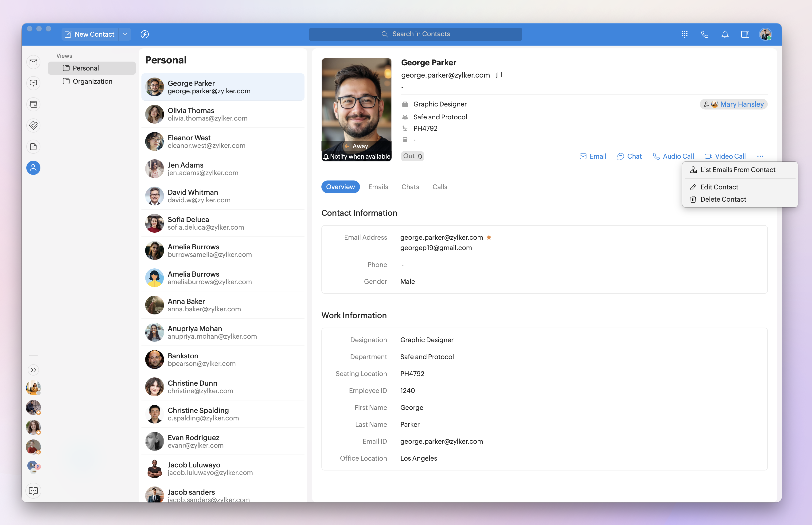Open the Mail icon in left sidebar

click(x=33, y=62)
